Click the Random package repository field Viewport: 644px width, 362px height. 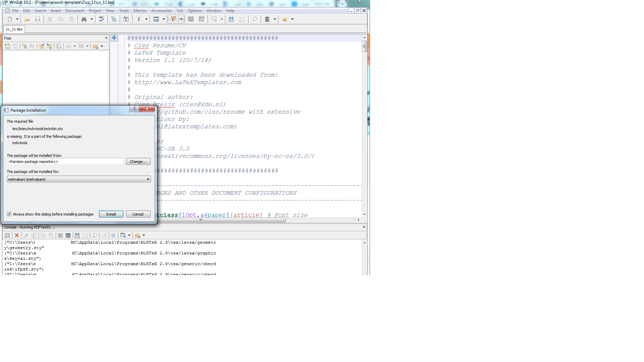[x=65, y=162]
